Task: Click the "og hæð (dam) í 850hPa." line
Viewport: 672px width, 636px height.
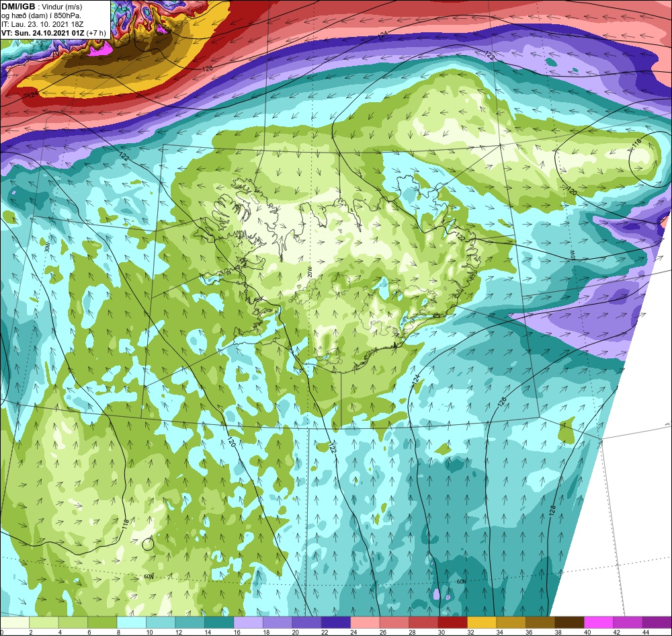Action: point(42,16)
